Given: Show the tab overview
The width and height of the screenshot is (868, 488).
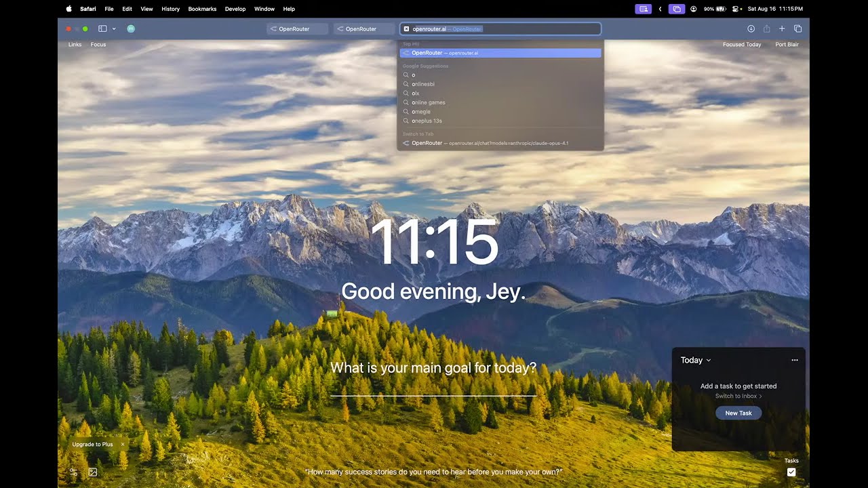Looking at the screenshot, I should [797, 29].
